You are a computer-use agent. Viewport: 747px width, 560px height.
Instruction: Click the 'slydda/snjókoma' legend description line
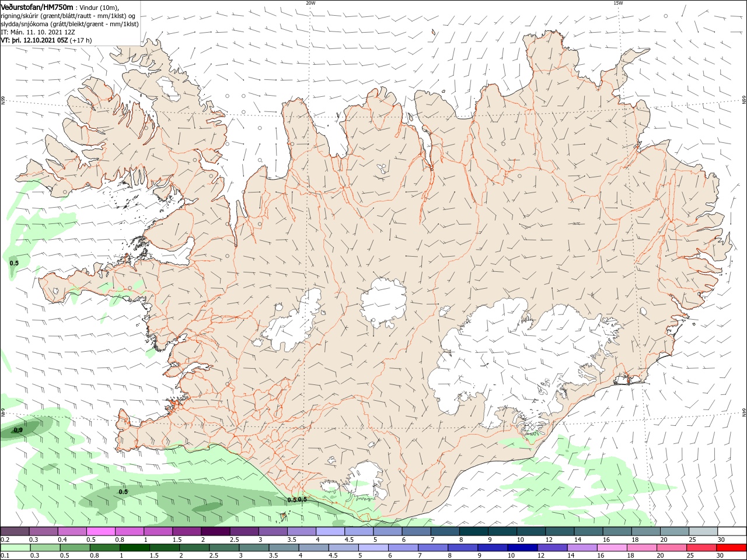[x=69, y=24]
